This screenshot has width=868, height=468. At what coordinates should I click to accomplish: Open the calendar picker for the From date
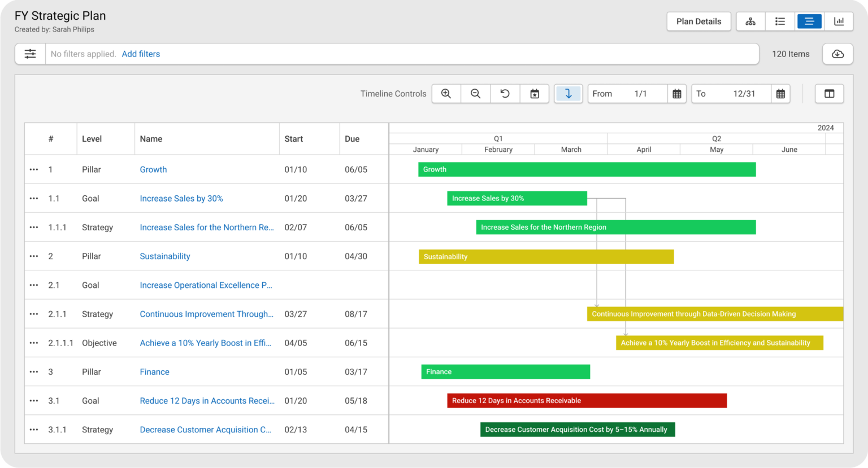(x=676, y=94)
